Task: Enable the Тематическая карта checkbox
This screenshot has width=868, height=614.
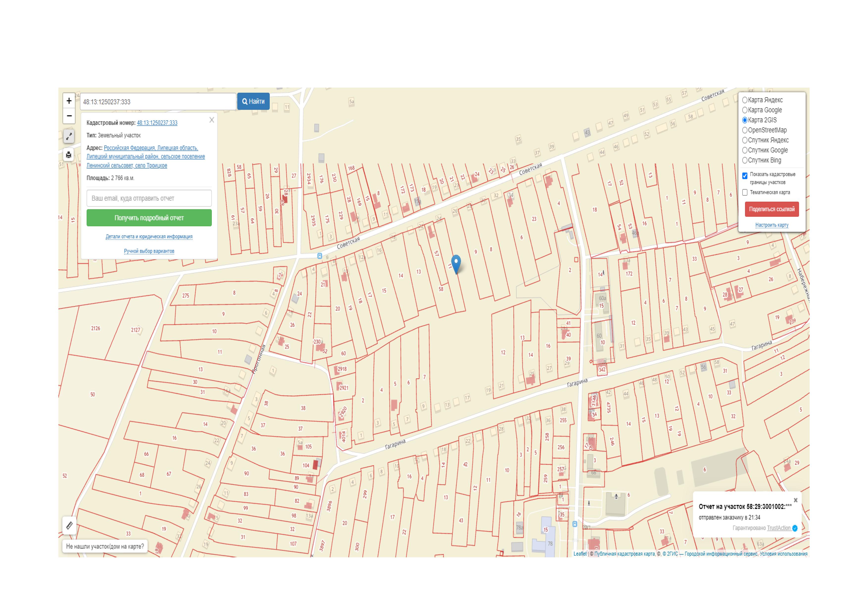Action: pyautogui.click(x=745, y=193)
